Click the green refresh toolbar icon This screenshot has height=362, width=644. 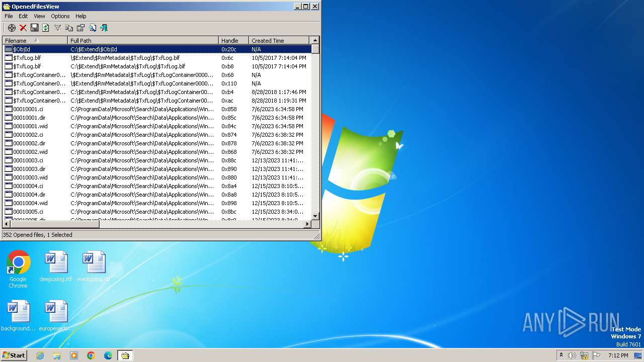[x=46, y=28]
